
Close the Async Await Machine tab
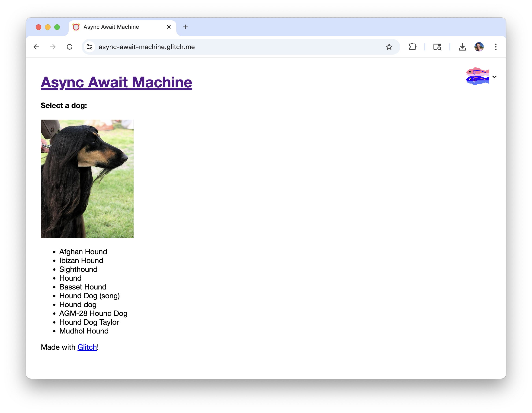click(x=169, y=27)
